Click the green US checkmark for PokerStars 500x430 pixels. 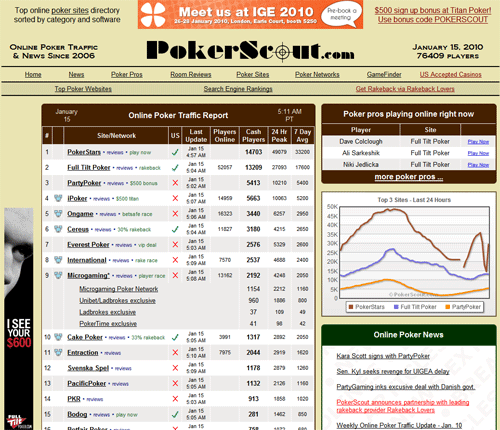pyautogui.click(x=175, y=152)
